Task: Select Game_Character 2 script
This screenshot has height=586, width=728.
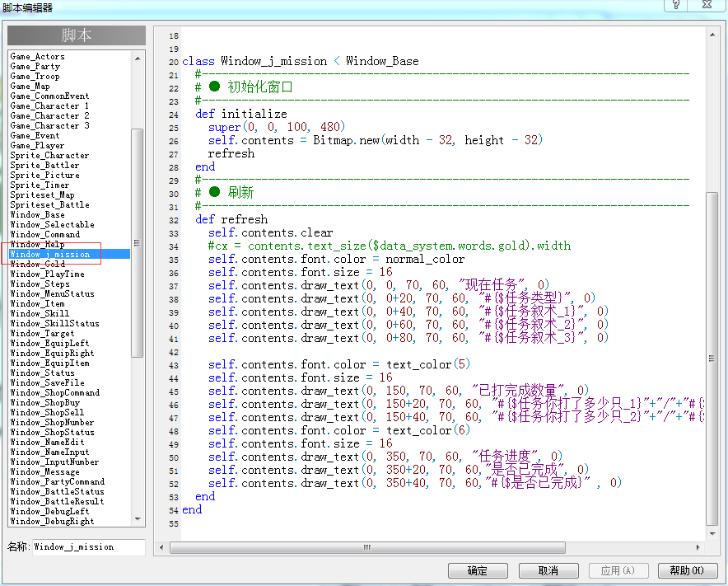Action: (49, 115)
